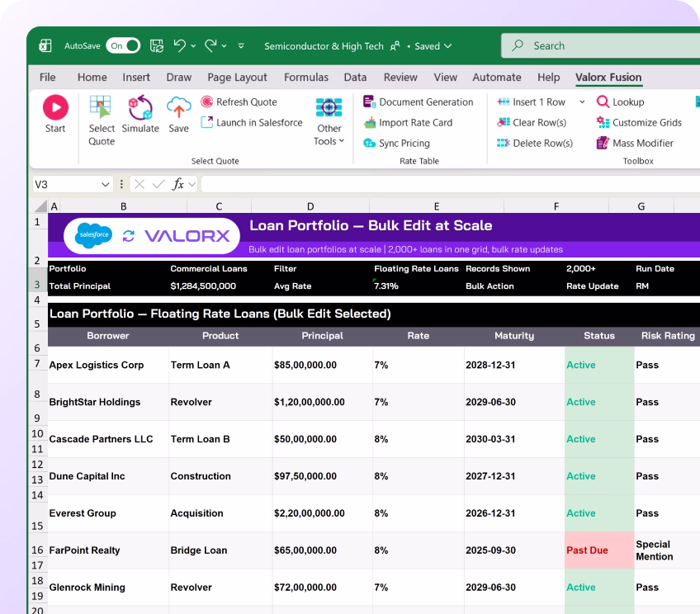This screenshot has height=614, width=700.
Task: Open the Customize Quick Access Toolbar dropdown
Action: [241, 46]
